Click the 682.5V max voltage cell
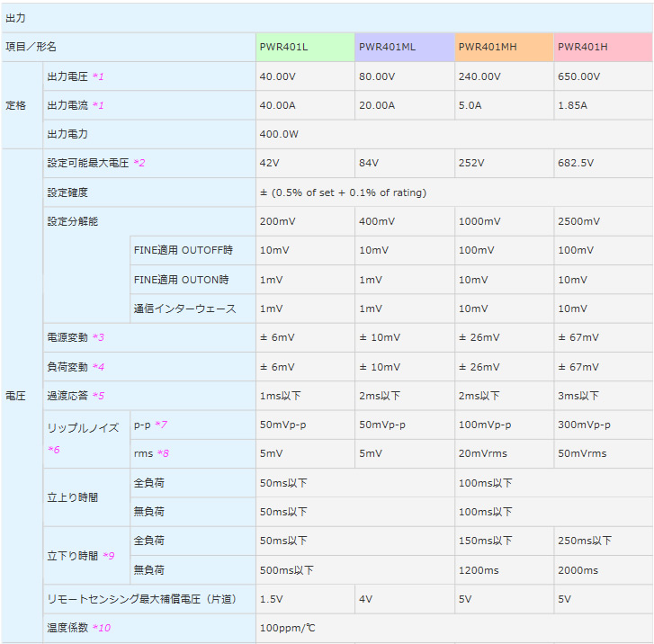The image size is (654, 644). click(603, 163)
